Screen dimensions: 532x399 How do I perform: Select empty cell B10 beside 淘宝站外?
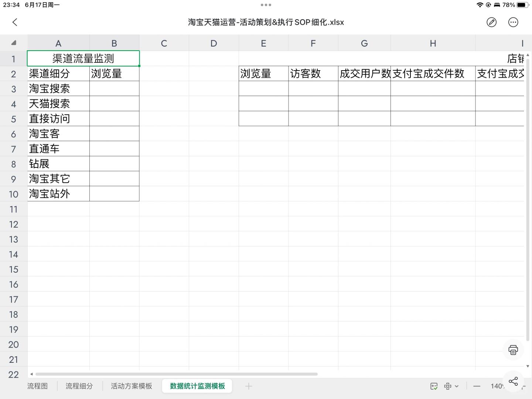[114, 194]
